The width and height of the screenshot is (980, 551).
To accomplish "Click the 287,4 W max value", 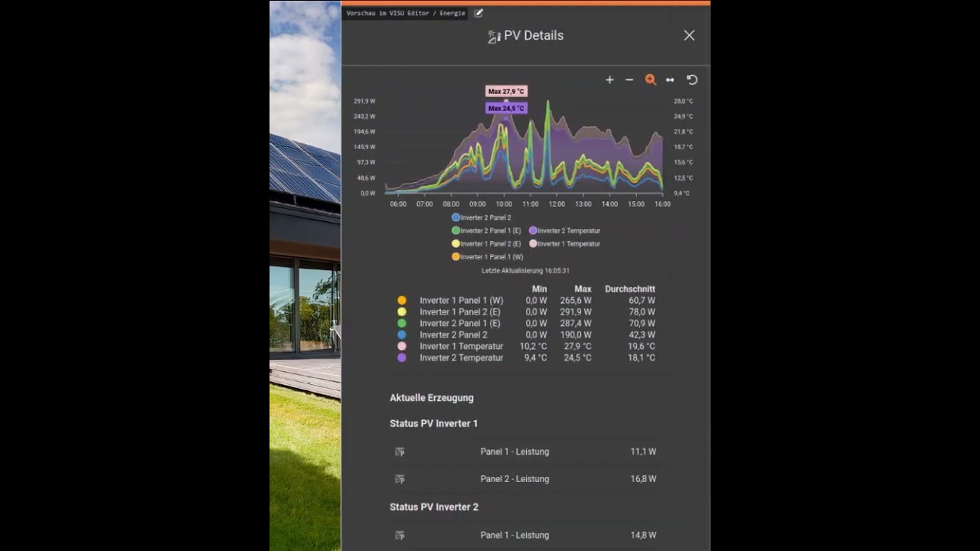I will click(x=576, y=324).
